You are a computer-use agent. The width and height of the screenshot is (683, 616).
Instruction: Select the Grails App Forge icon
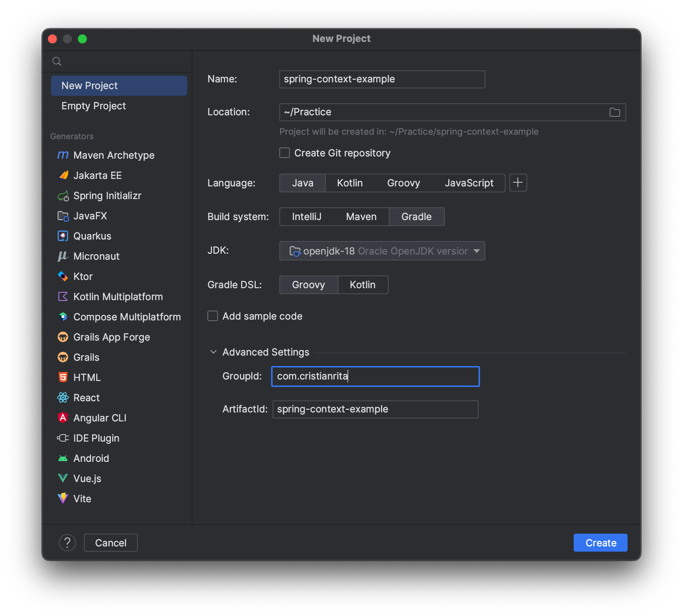63,337
